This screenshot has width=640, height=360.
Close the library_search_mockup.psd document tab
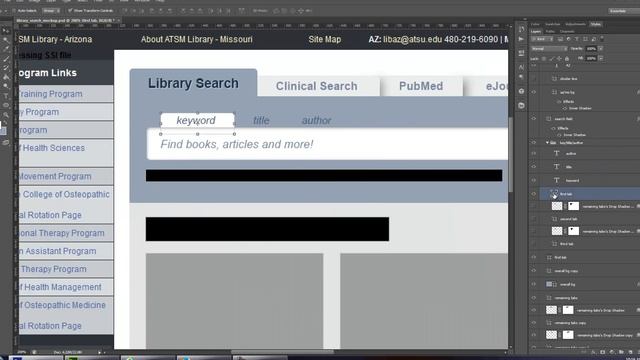click(x=118, y=20)
